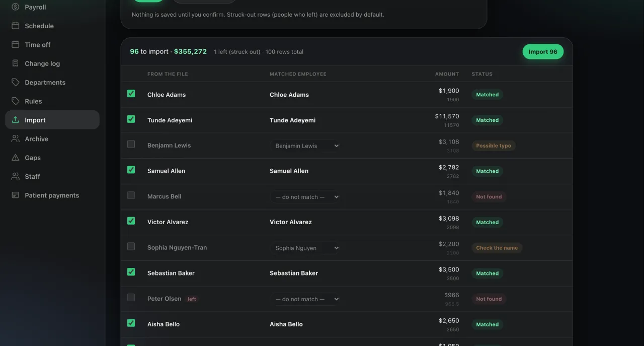The width and height of the screenshot is (644, 346).
Task: Click the Schedule calendar icon
Action: click(x=15, y=26)
